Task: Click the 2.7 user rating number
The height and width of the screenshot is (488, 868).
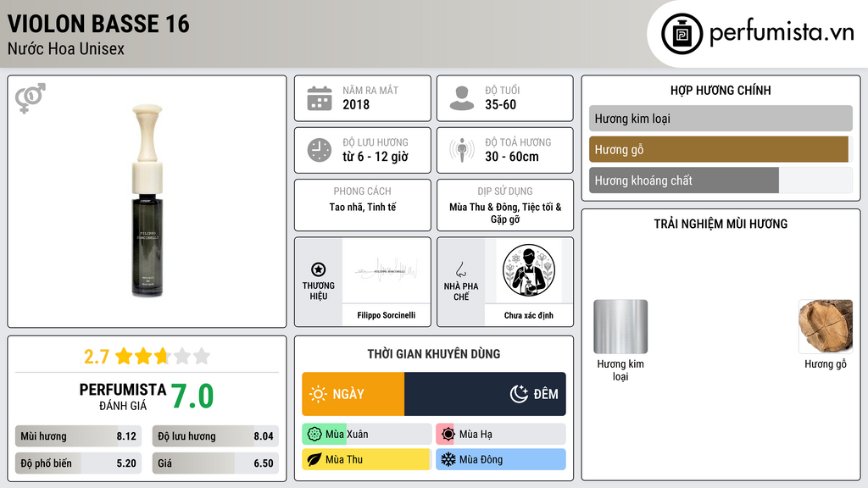Action: pos(97,357)
